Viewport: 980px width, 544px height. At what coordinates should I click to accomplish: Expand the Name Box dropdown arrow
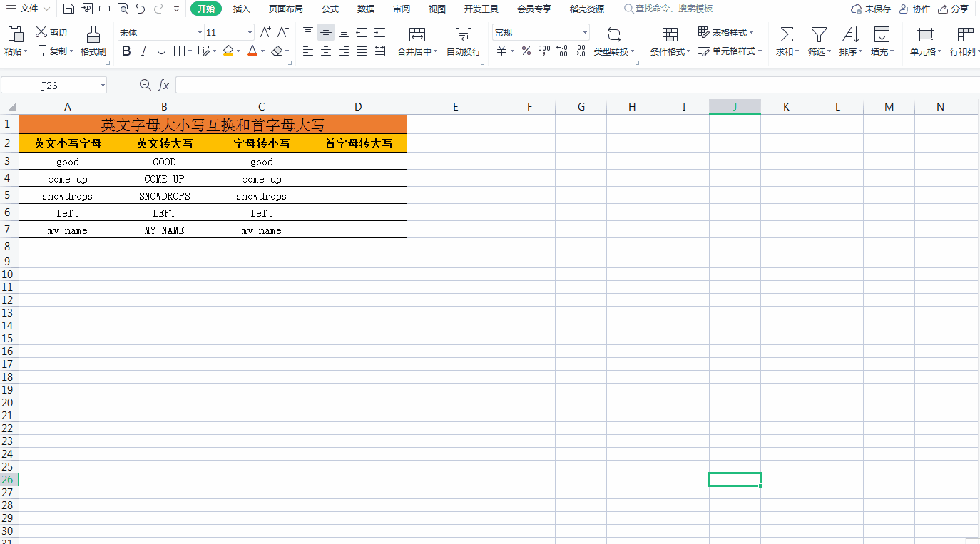pos(103,86)
